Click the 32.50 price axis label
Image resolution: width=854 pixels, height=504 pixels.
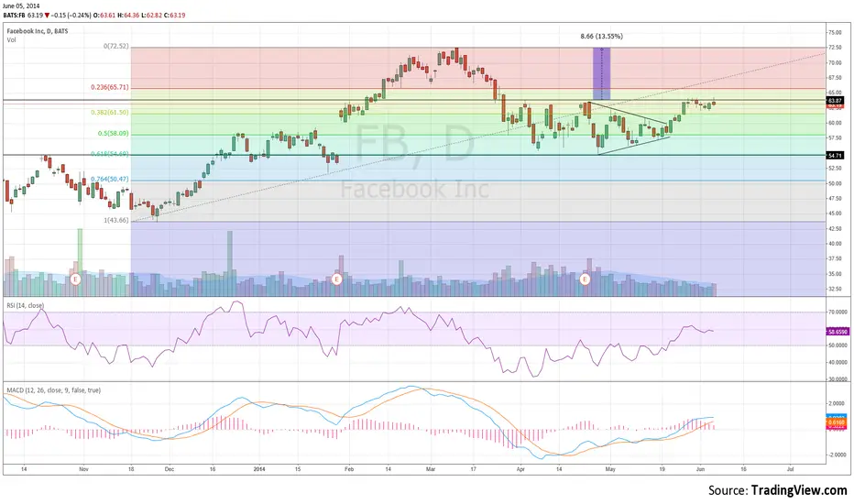tap(835, 289)
